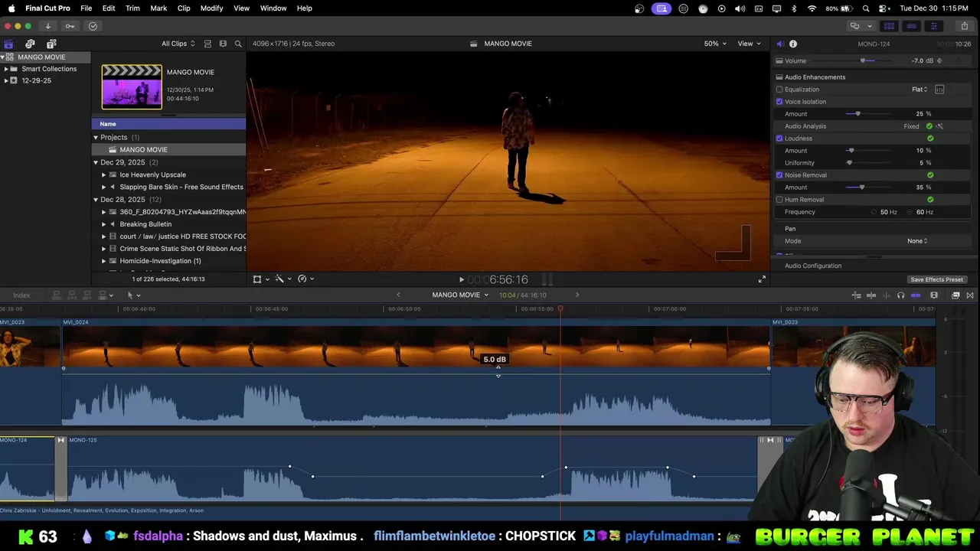This screenshot has width=980, height=551.
Task: Click the Index button
Action: 21,295
